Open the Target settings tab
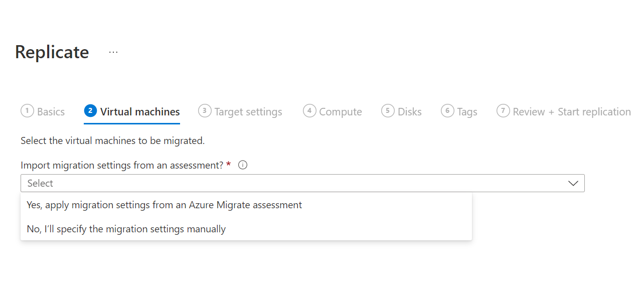Image resolution: width=644 pixels, height=289 pixels. (x=248, y=111)
